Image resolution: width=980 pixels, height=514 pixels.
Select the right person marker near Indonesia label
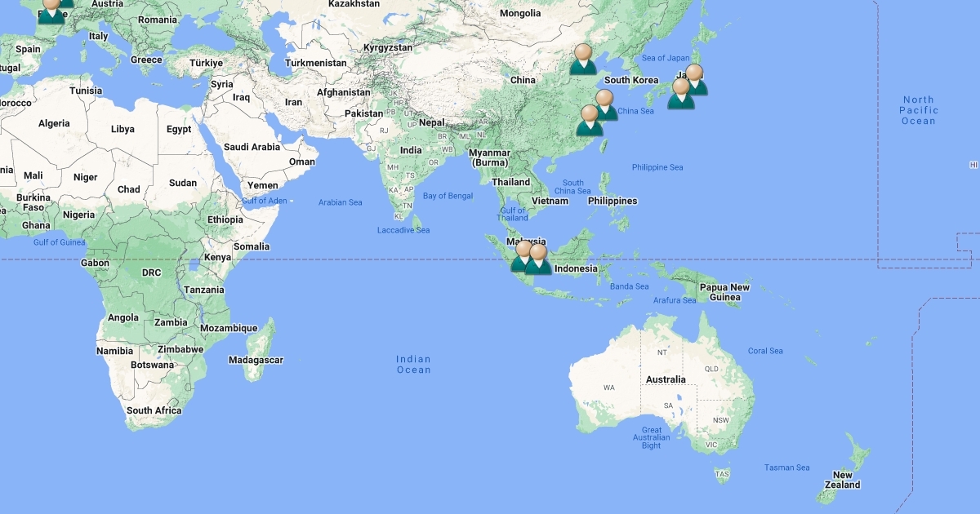tap(538, 259)
